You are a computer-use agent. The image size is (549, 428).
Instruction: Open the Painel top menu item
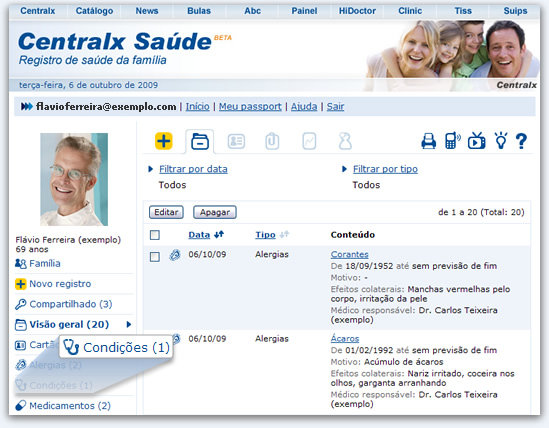point(304,11)
